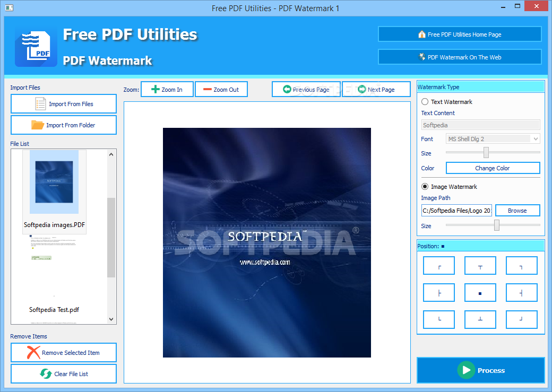The image size is (552, 392).
Task: Click the red minus Zoom Out button
Action: coord(221,89)
